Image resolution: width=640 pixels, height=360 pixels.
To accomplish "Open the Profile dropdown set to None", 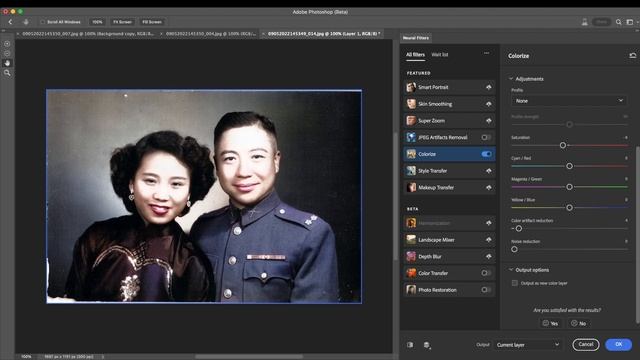I will [x=569, y=100].
